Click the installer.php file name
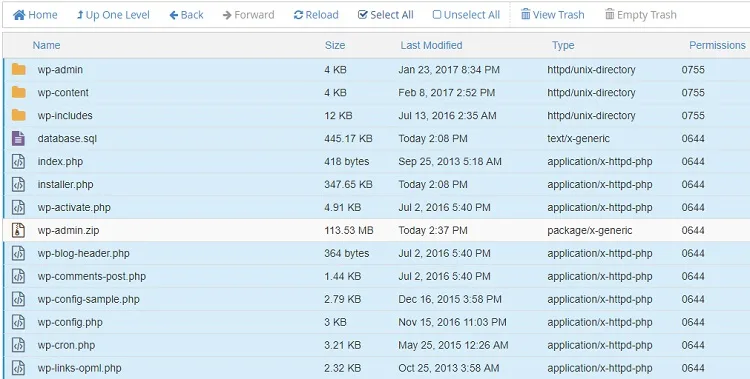This screenshot has height=379, width=750. coord(66,184)
